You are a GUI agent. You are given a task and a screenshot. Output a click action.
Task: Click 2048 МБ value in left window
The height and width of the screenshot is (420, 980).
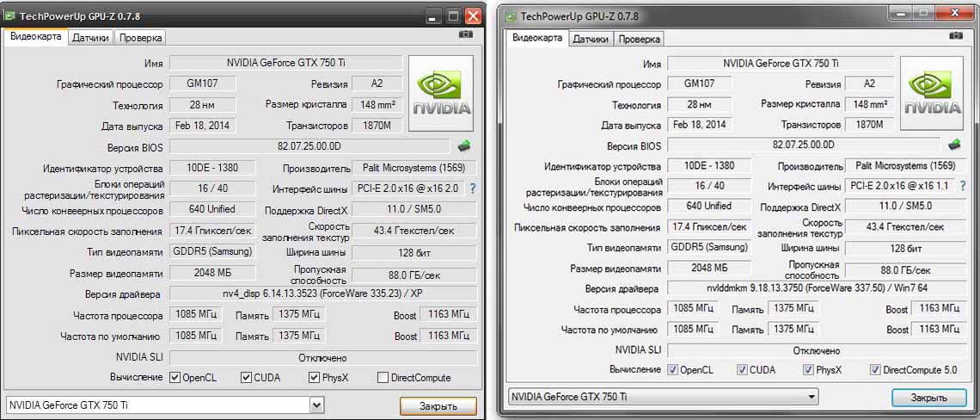click(212, 273)
